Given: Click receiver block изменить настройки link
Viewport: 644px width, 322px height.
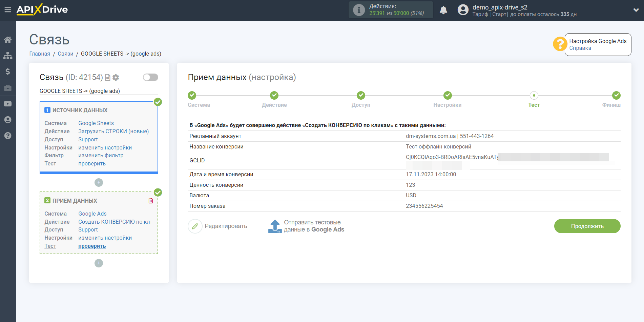Looking at the screenshot, I should (105, 238).
